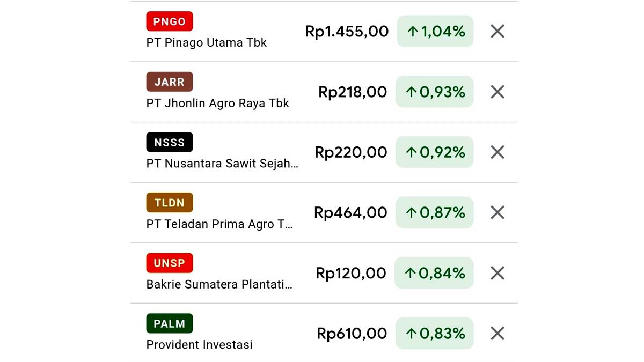
Task: Select the PNGO ticker badge
Action: tap(169, 21)
